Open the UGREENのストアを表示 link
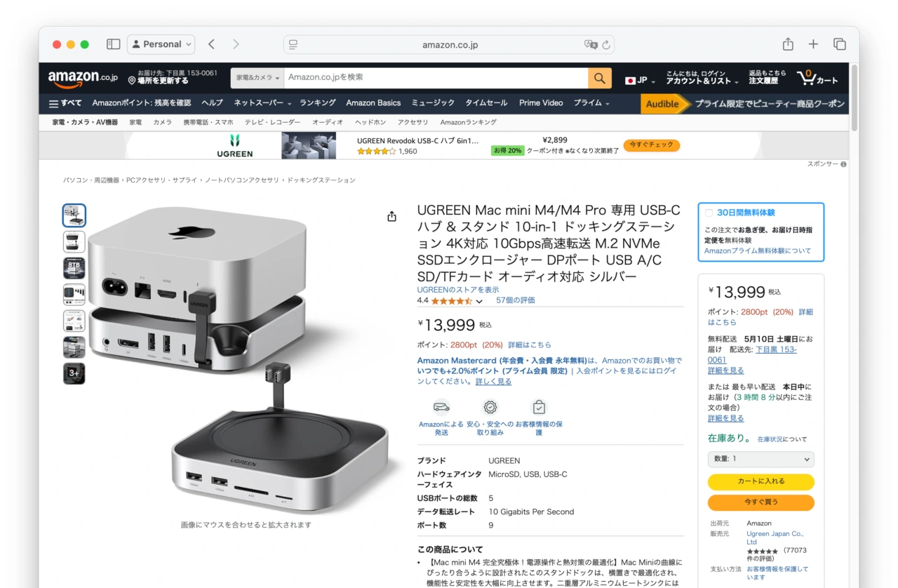898x588 pixels. point(458,290)
